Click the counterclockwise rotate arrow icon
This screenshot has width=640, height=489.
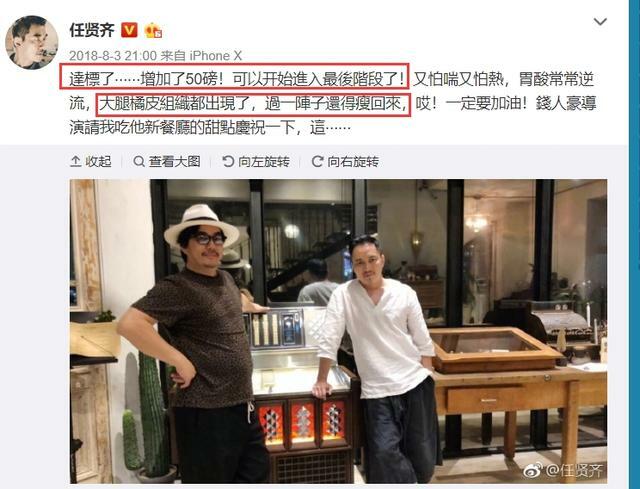(228, 162)
